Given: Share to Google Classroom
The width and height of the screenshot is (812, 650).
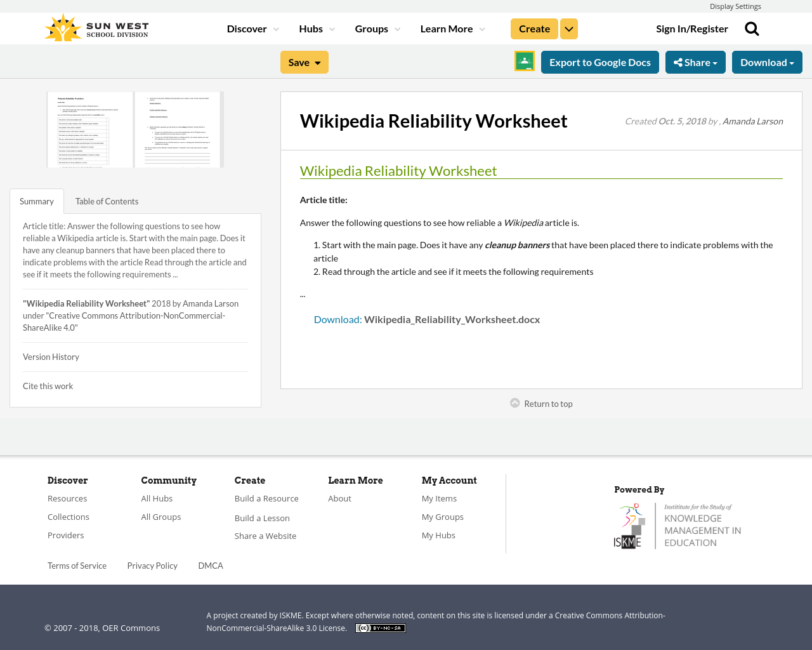Looking at the screenshot, I should click(x=524, y=60).
